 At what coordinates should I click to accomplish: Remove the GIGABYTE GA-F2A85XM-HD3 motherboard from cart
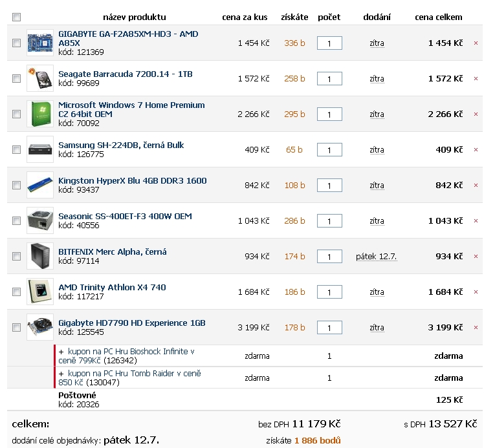click(x=476, y=43)
